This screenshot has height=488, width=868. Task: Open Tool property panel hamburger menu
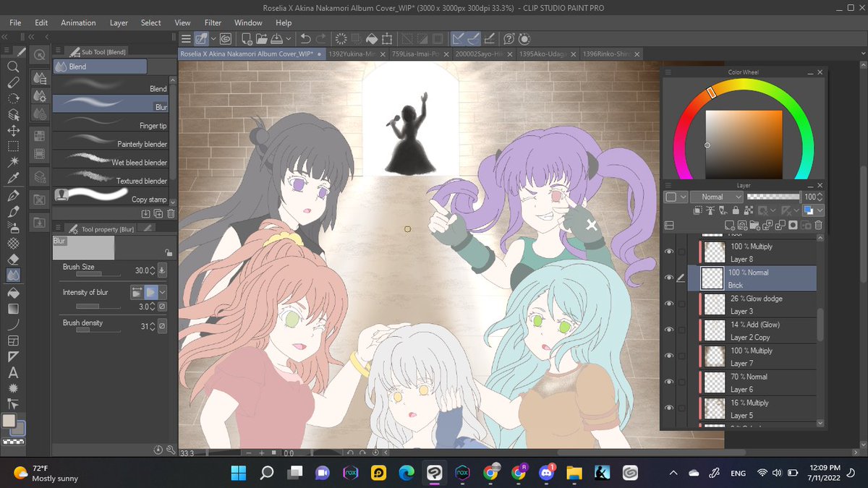(56, 228)
